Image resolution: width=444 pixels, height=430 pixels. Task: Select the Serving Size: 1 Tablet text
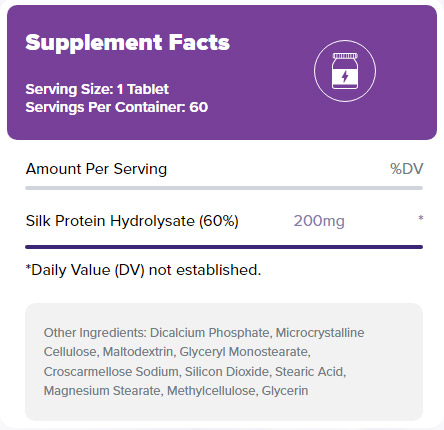pos(97,89)
